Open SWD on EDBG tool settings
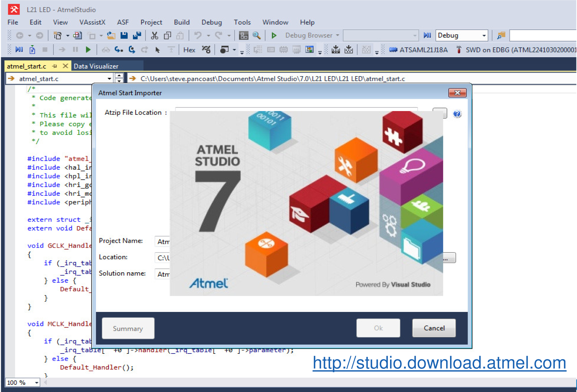 tap(516, 50)
